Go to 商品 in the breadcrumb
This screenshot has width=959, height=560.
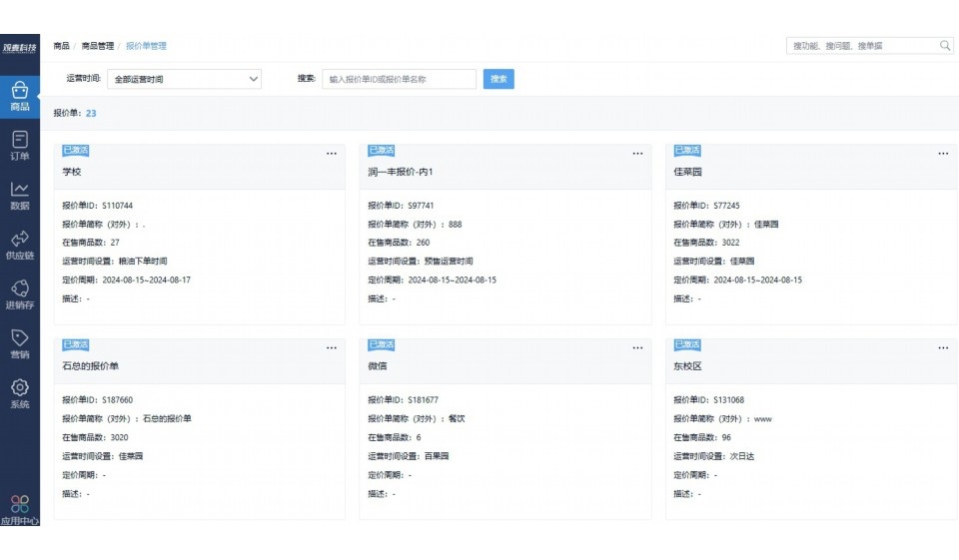61,46
